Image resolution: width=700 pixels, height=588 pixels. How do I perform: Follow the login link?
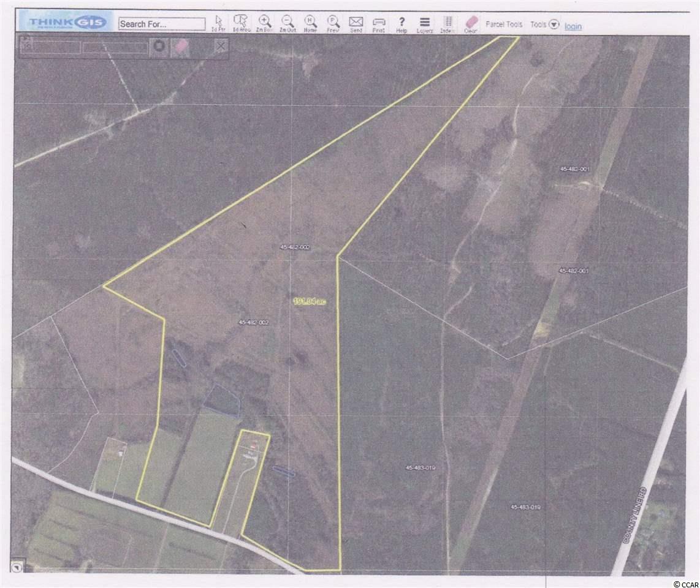tap(573, 26)
